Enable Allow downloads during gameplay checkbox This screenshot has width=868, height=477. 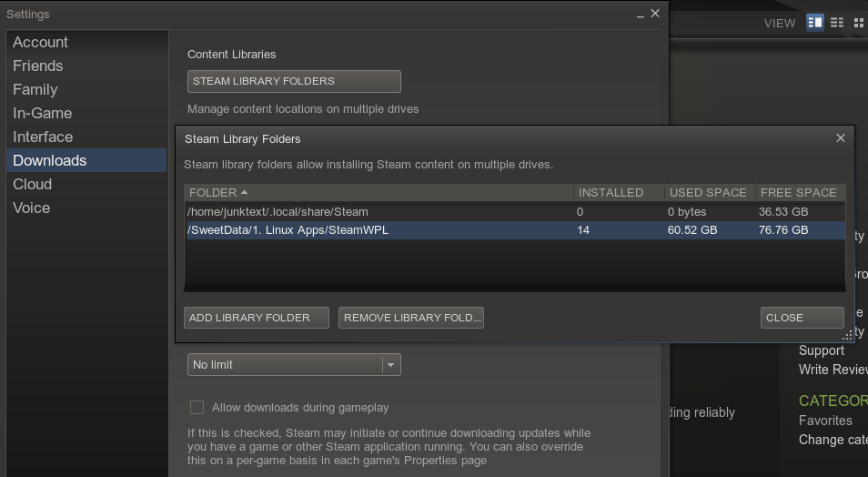pos(197,407)
